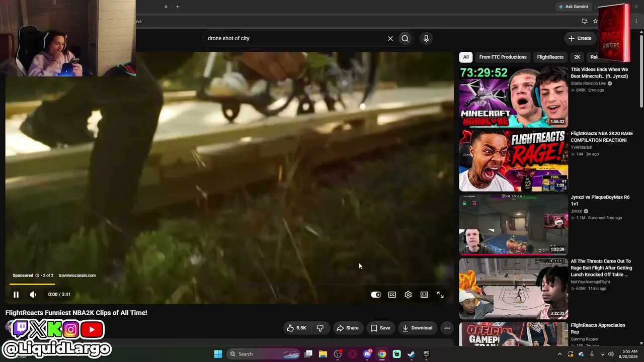Open the Jynxzi vs PlaqueBoyMax thumbnail
Screen dimensions: 644x362
(513, 224)
